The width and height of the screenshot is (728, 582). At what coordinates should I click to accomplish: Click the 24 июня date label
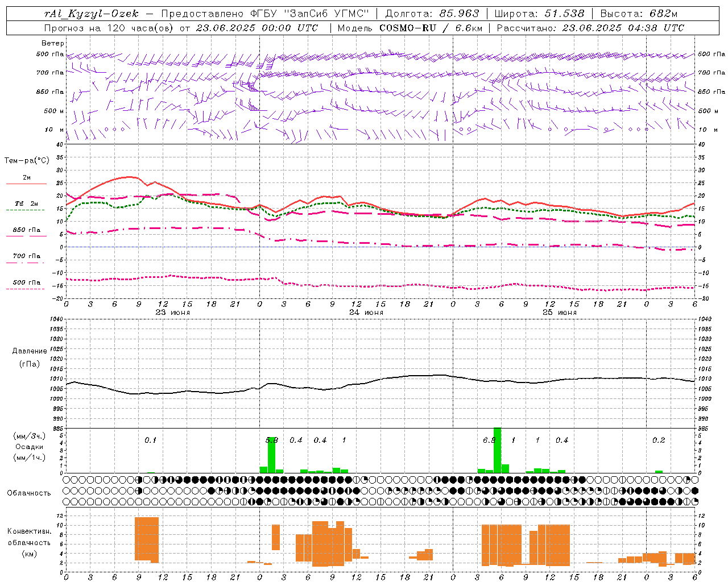click(366, 313)
